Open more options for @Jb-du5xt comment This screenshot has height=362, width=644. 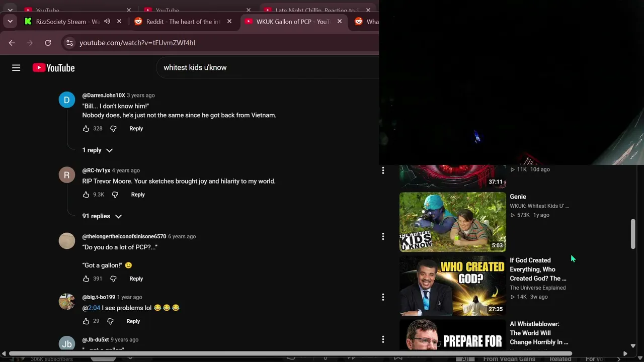pos(383,339)
